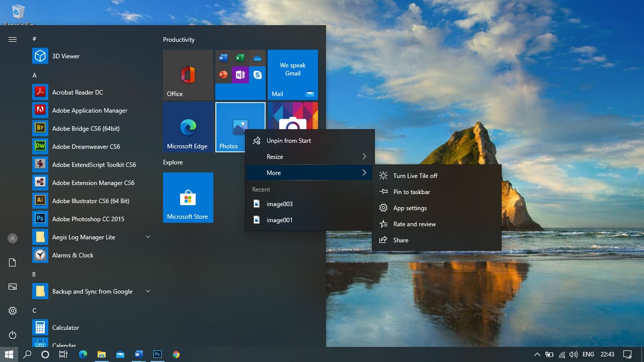This screenshot has width=644, height=362.
Task: Choose Pin to taskbar
Action: [411, 192]
